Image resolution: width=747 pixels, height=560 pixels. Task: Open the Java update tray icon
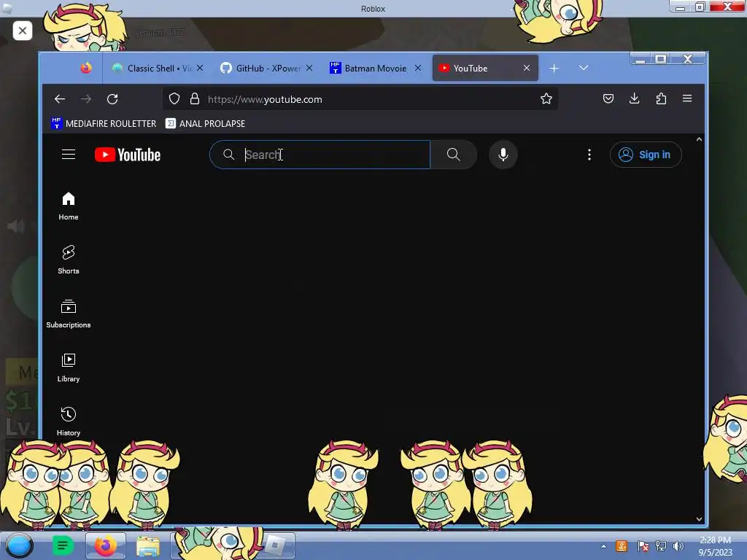click(x=622, y=546)
